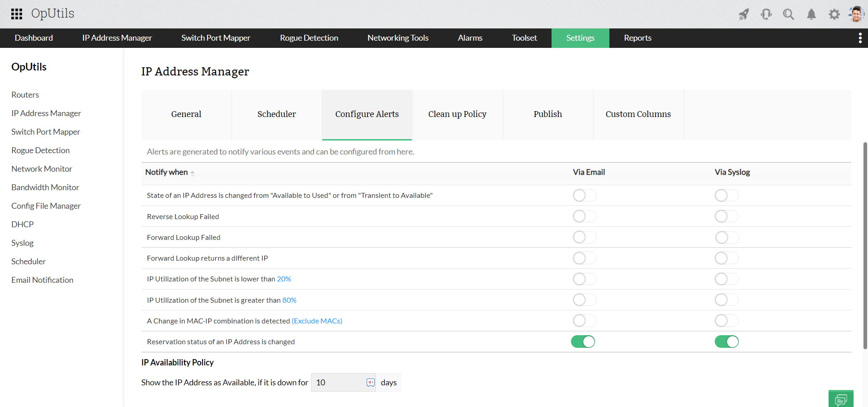This screenshot has width=868, height=407.
Task: Enable email for utilization greater than 80%
Action: [585, 300]
